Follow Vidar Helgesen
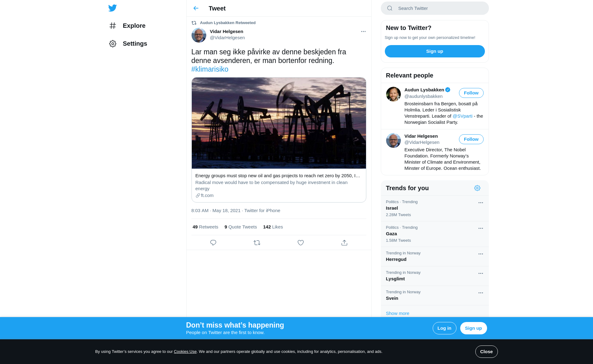This screenshot has width=593, height=364. [x=471, y=139]
